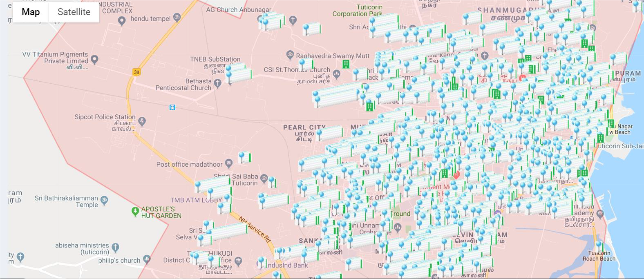
Task: Open the philip's church place icon
Action: [147, 259]
